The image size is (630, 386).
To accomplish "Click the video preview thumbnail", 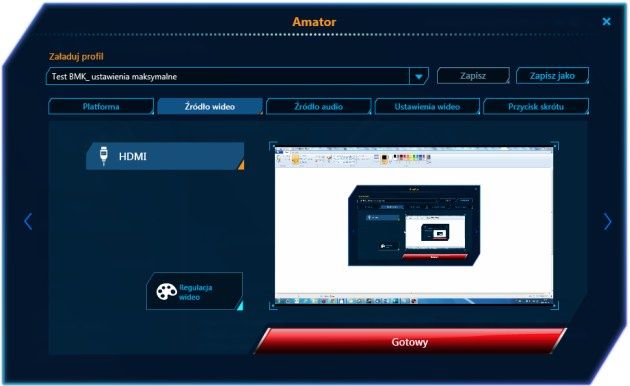I will 414,225.
